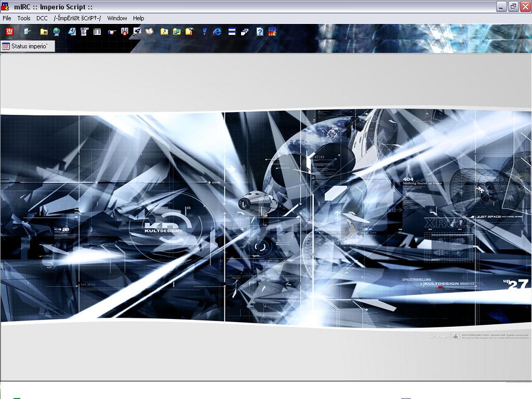The image size is (532, 399).
Task: Open help with the question mark icon
Action: pos(260,32)
